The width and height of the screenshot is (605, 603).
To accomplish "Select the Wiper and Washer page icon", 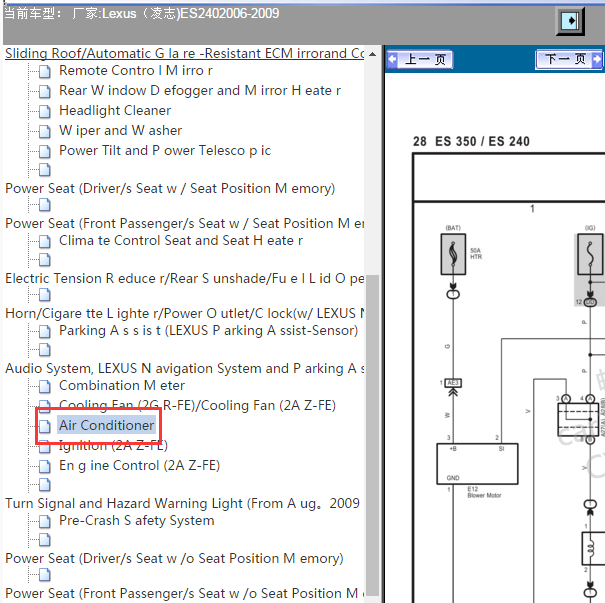I will click(x=45, y=131).
